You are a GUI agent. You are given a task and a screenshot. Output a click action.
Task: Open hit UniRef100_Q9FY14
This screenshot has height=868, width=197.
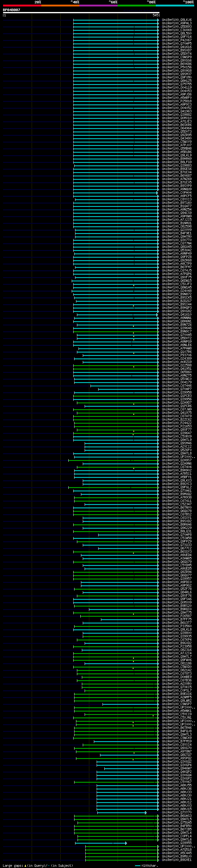176,37
